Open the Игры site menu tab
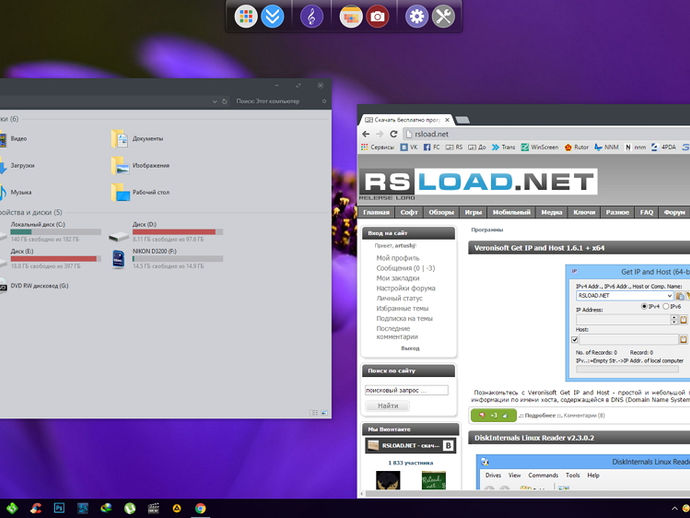This screenshot has width=690, height=518. [x=473, y=212]
